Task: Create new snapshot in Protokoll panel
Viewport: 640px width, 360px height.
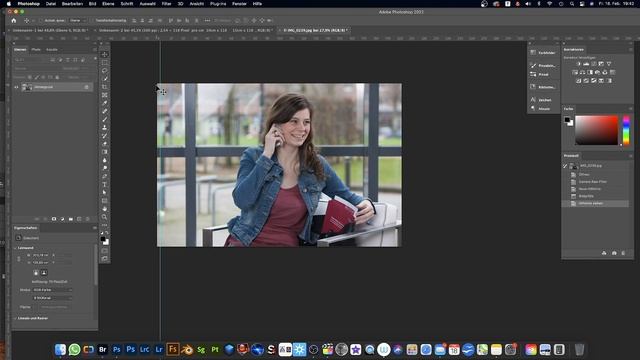Action: click(614, 253)
